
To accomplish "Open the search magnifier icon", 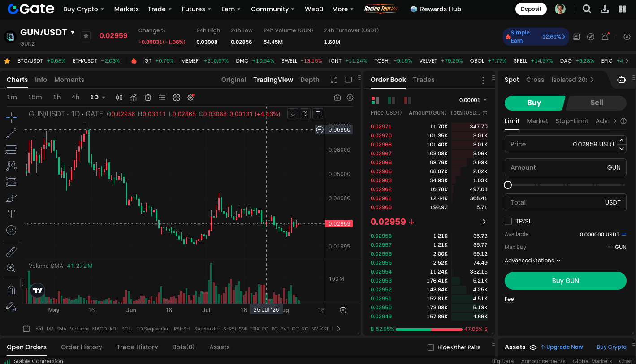I will click(586, 9).
